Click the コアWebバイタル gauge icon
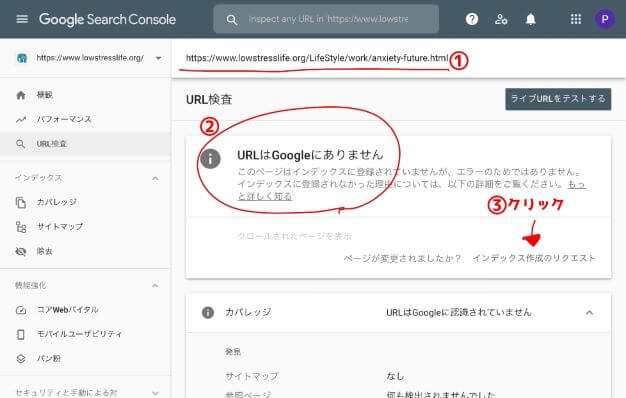This screenshot has height=398, width=626. pos(21,310)
